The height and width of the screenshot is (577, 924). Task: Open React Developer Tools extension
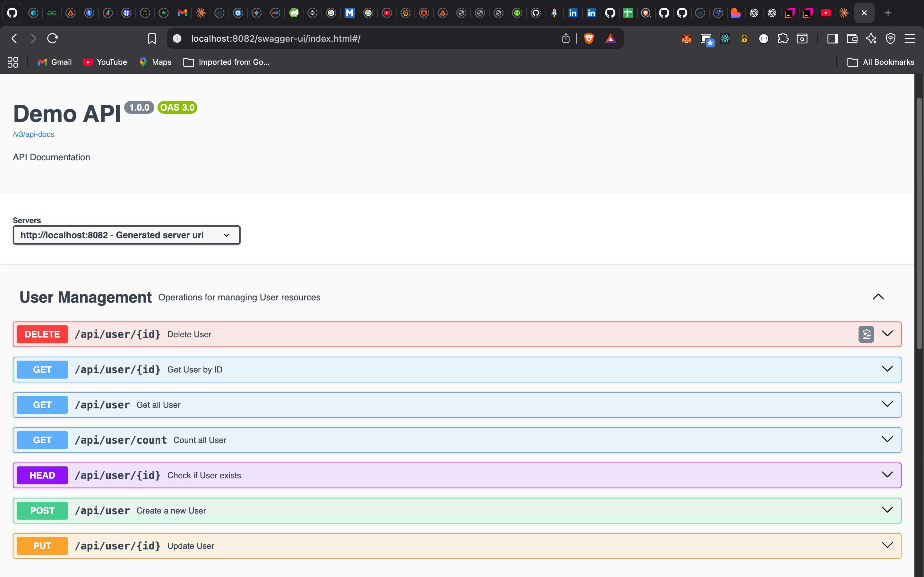[x=725, y=38]
